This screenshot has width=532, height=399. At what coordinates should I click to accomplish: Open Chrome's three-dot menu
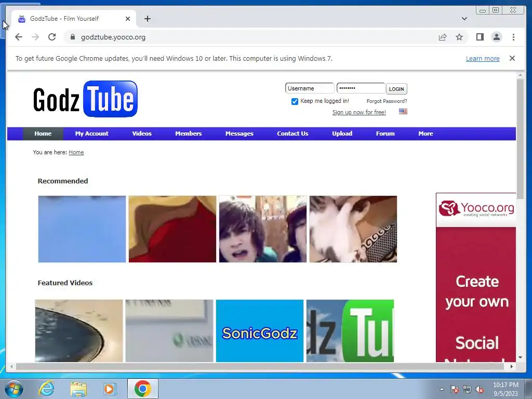tap(513, 37)
